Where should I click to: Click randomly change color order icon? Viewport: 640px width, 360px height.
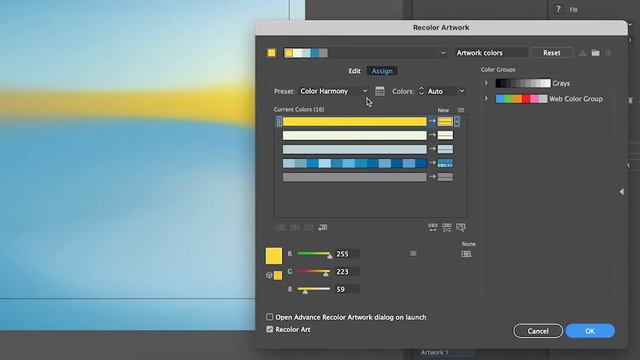tap(433, 227)
